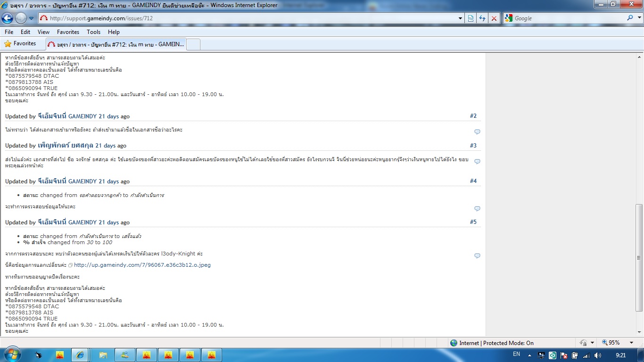
Task: Click the #5 post anchor link
Action: 473,222
